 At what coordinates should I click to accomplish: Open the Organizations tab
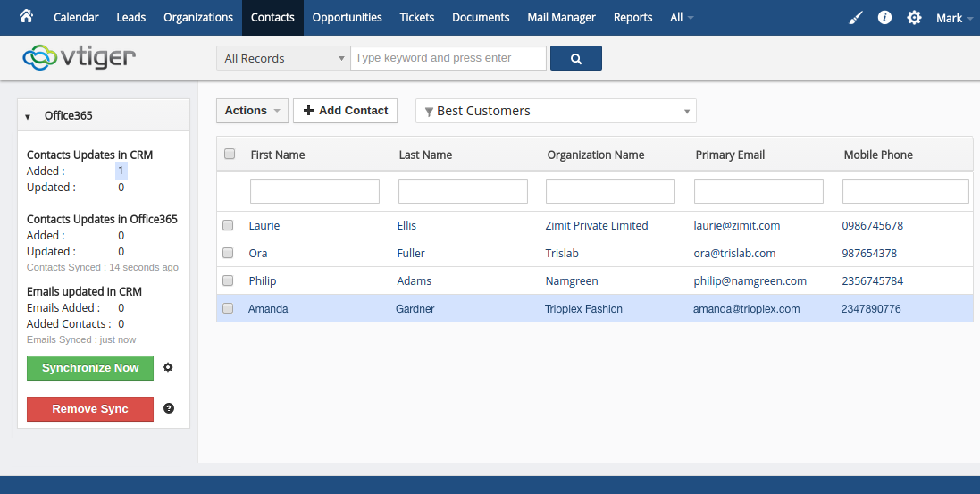(x=198, y=18)
